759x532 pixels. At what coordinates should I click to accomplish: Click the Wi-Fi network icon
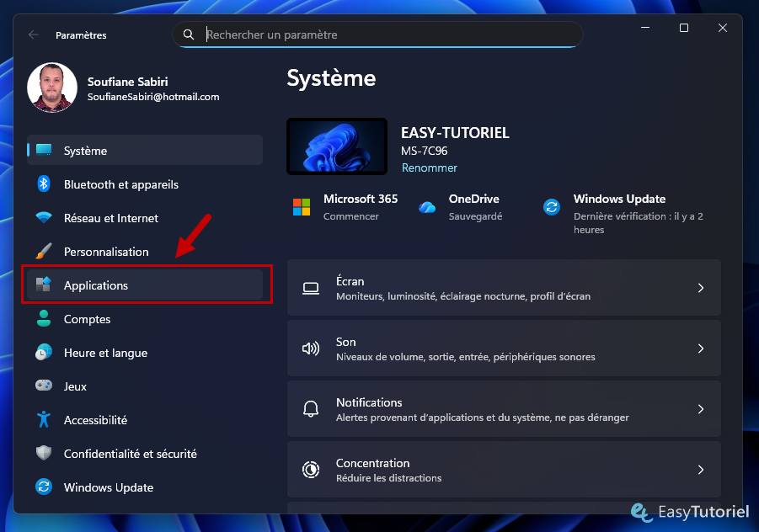click(44, 217)
